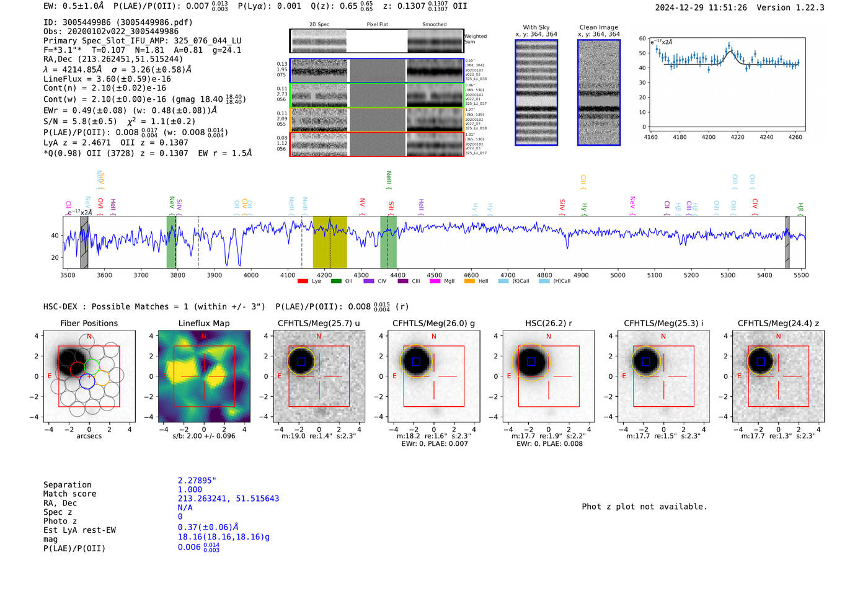Viewport: 868px width, 591px height.
Task: Click the green OII legend swatch
Action: (336, 281)
